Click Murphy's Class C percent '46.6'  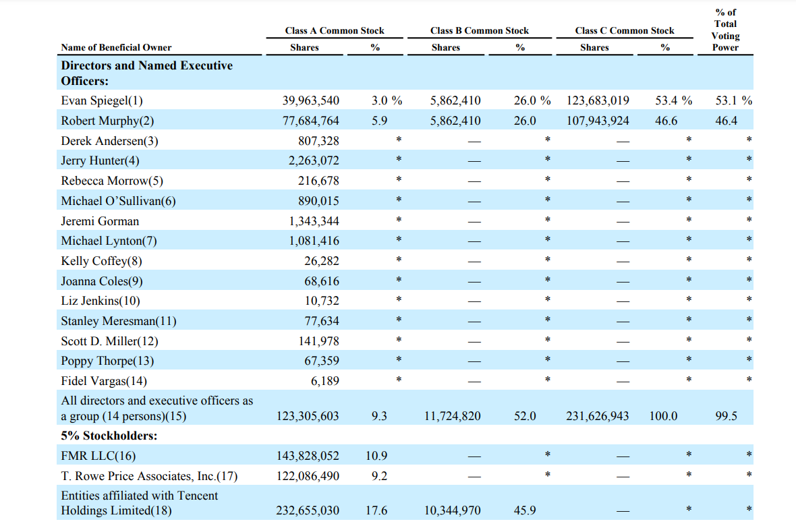coord(666,121)
